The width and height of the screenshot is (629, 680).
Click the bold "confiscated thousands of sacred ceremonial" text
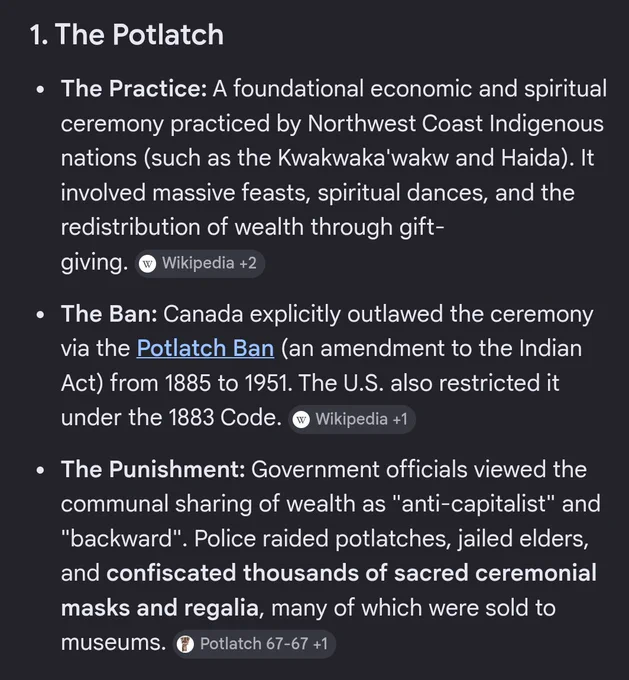(351, 573)
